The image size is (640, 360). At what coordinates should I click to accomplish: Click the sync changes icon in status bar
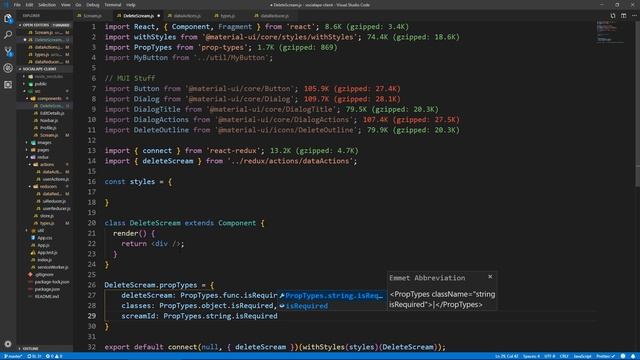pyautogui.click(x=34, y=356)
